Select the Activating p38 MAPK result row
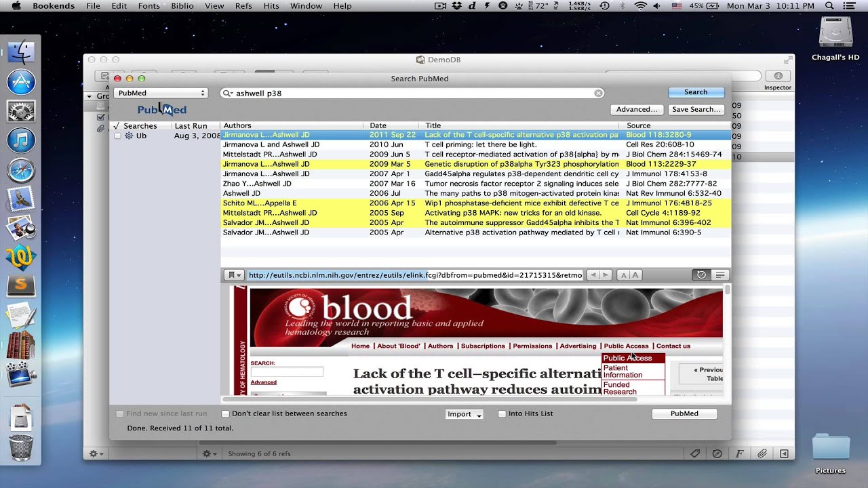The width and height of the screenshot is (868, 488). [x=475, y=213]
